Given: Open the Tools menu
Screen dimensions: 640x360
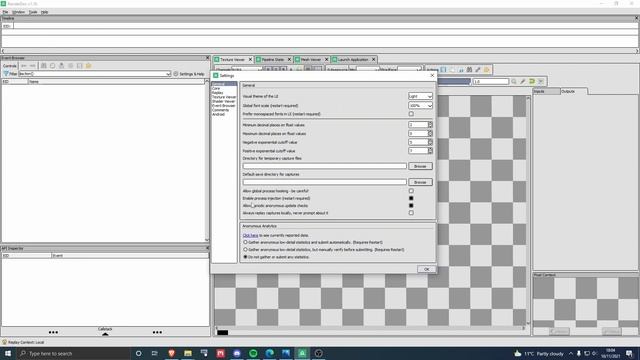Looking at the screenshot, I should tap(33, 12).
